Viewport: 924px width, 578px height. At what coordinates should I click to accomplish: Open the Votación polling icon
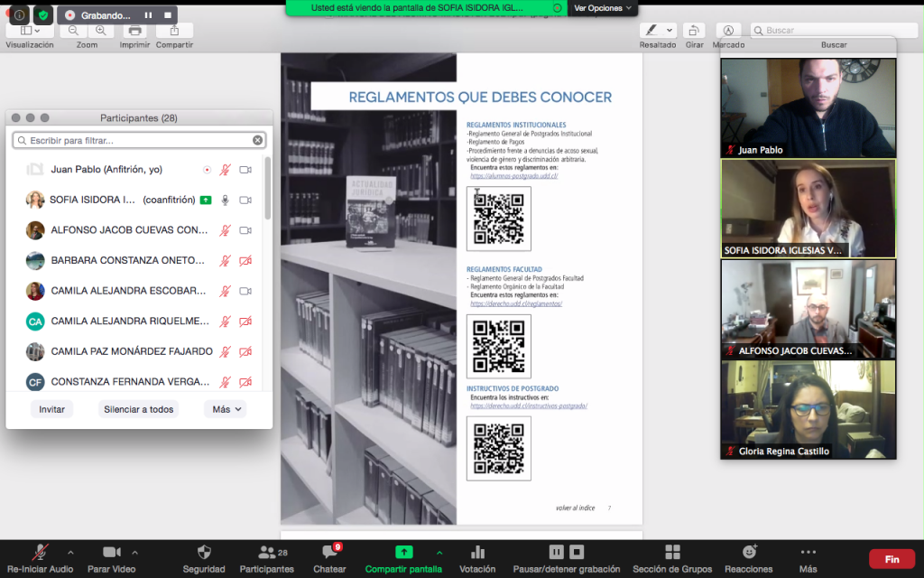click(x=477, y=552)
